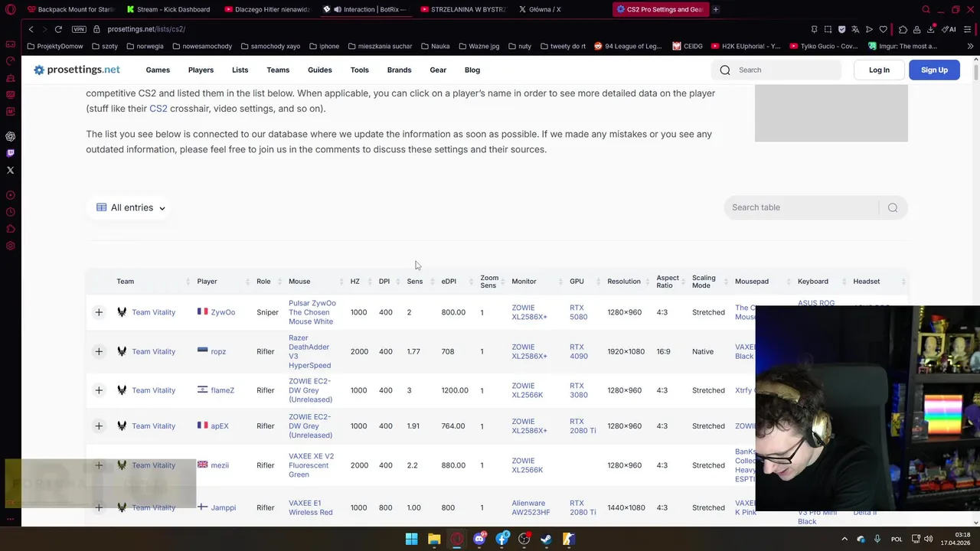Click the 1440×1080 resolution cell

pyautogui.click(x=626, y=507)
